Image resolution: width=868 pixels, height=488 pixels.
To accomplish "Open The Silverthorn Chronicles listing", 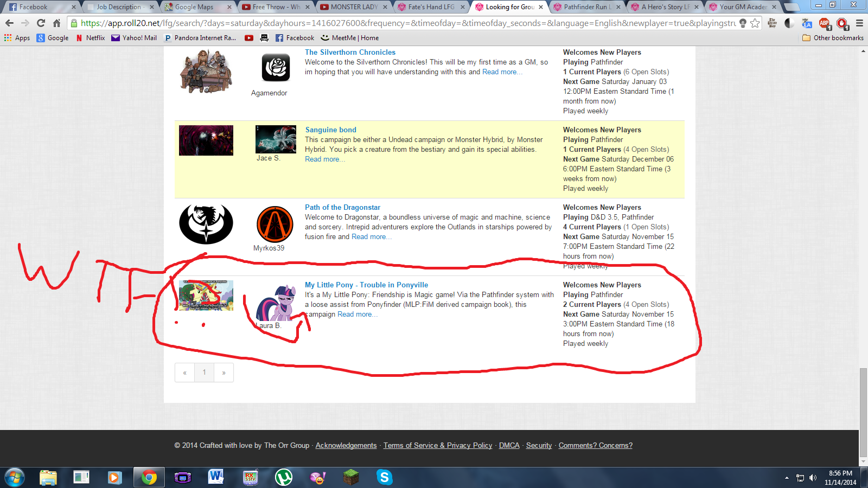I will point(350,52).
